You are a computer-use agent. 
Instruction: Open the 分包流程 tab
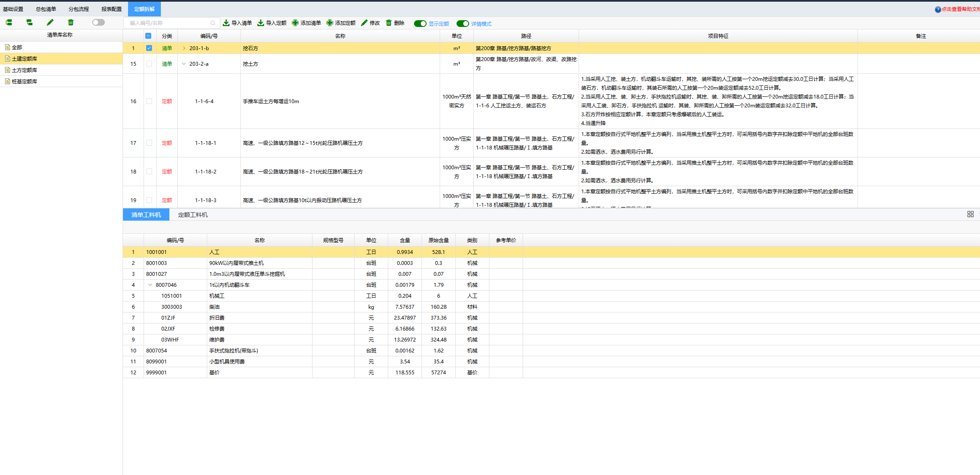click(79, 9)
